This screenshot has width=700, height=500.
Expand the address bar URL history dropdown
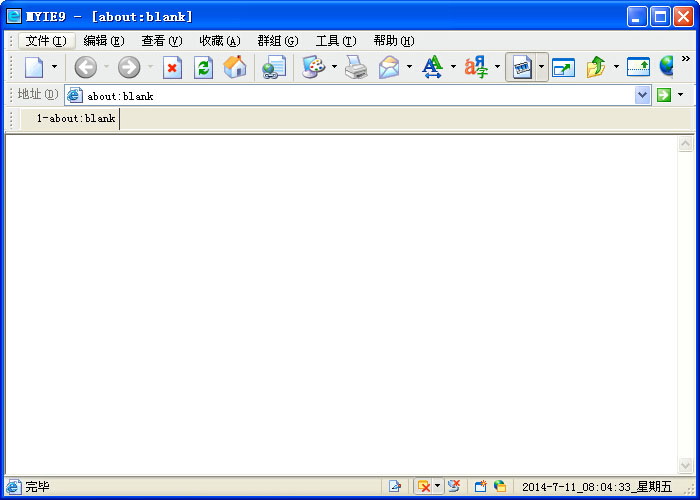tap(642, 95)
